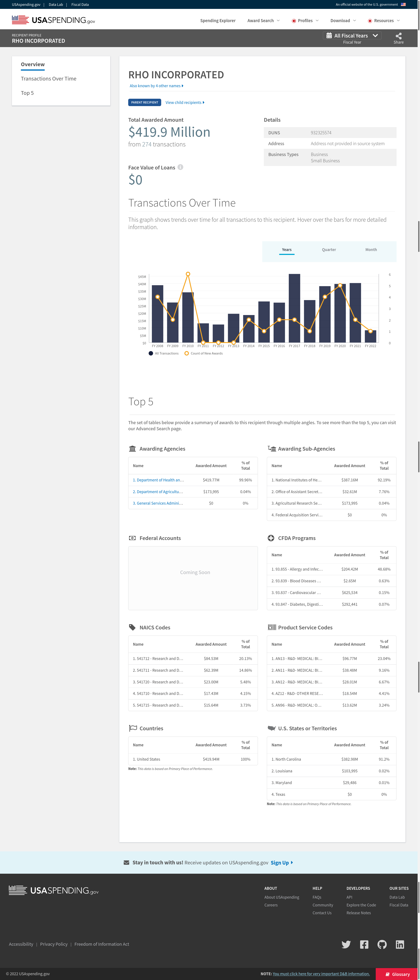Open General Services Administration agency link
Viewport: 420px width, 980px height.
[158, 503]
